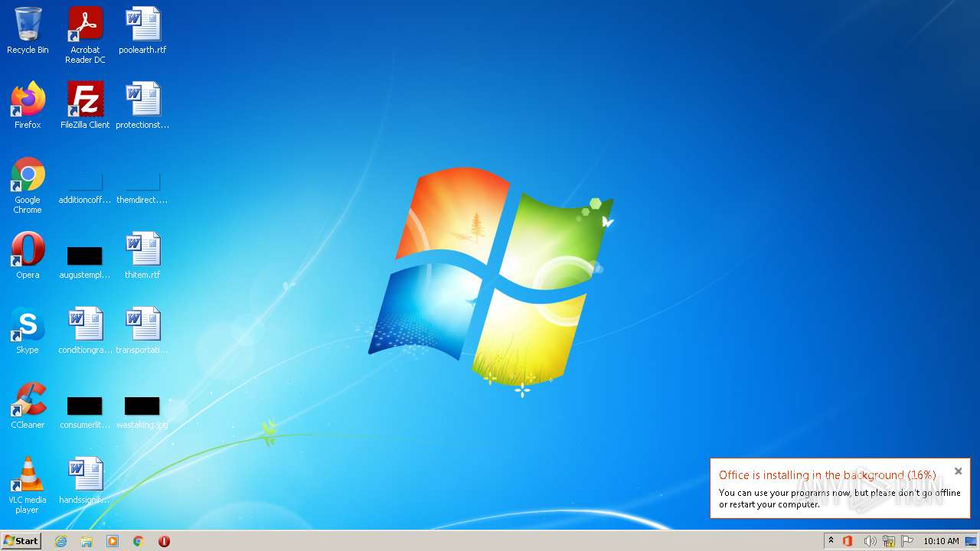Launch Internet Explorer from taskbar

tap(60, 541)
